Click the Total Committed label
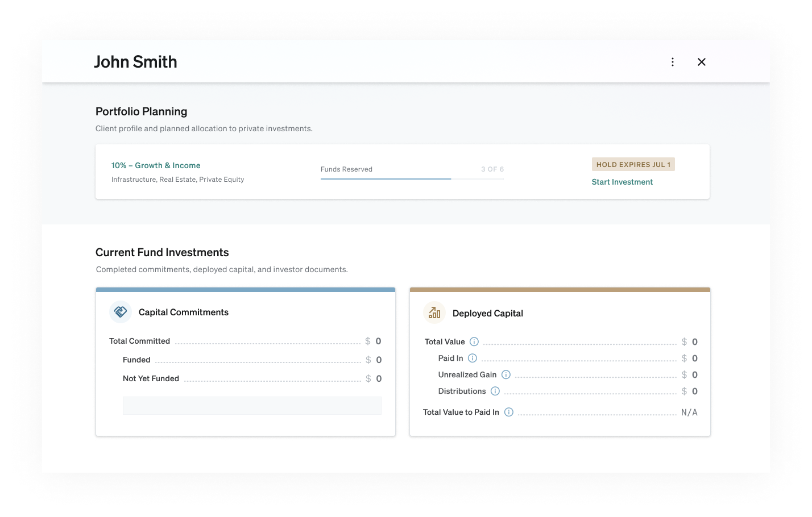 pyautogui.click(x=140, y=341)
